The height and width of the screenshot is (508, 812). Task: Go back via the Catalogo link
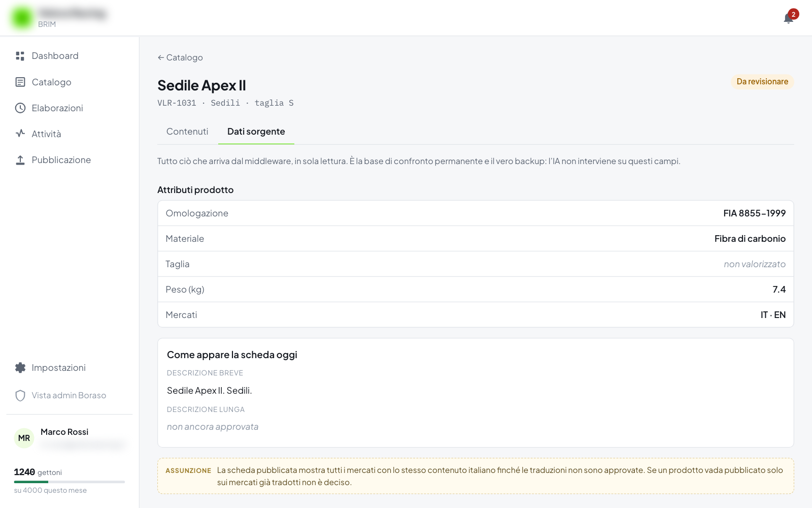(180, 57)
